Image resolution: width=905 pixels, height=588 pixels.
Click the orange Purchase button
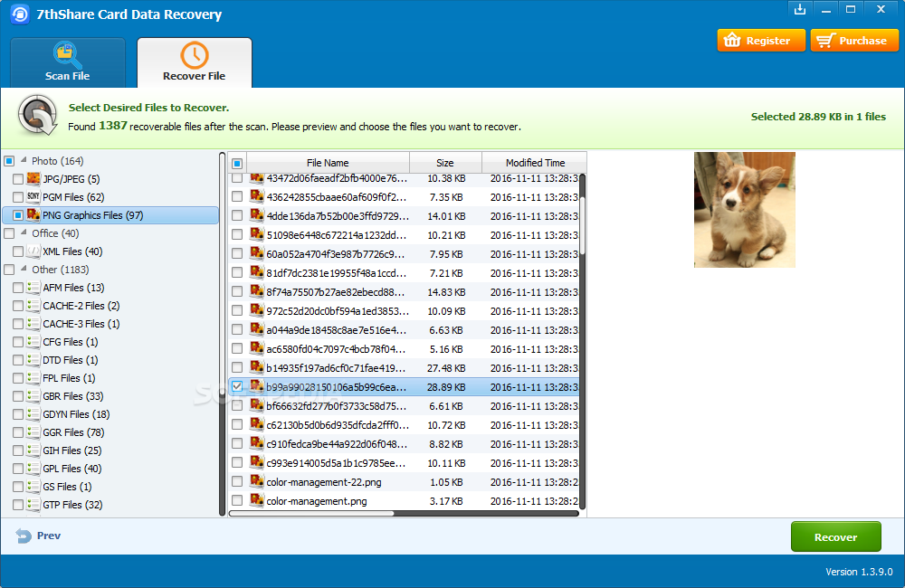click(x=854, y=41)
